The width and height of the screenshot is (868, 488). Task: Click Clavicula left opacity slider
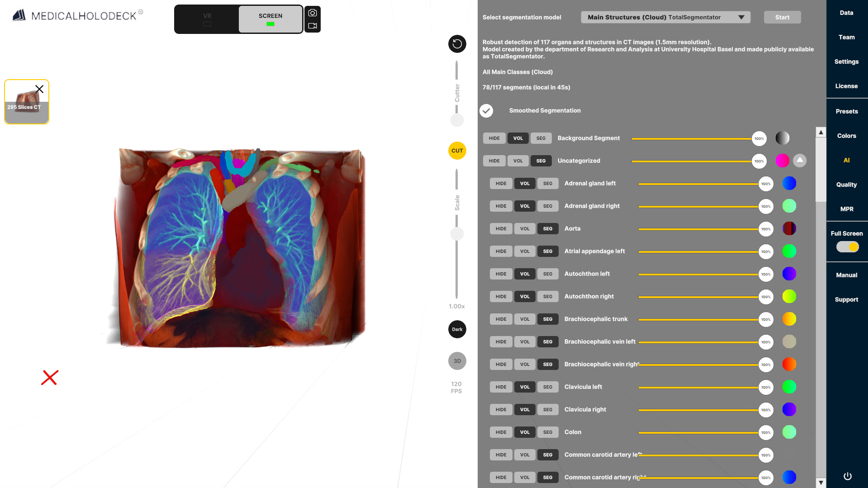click(x=706, y=387)
